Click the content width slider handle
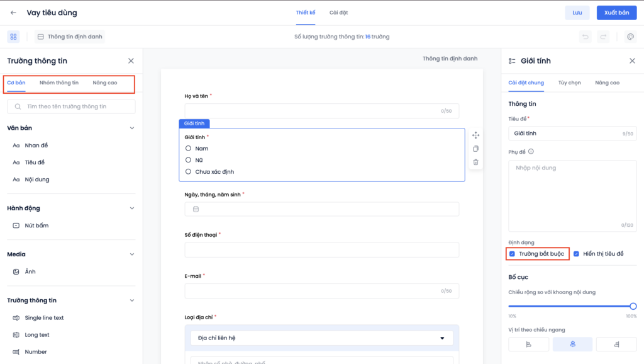The image size is (644, 364). (x=633, y=306)
